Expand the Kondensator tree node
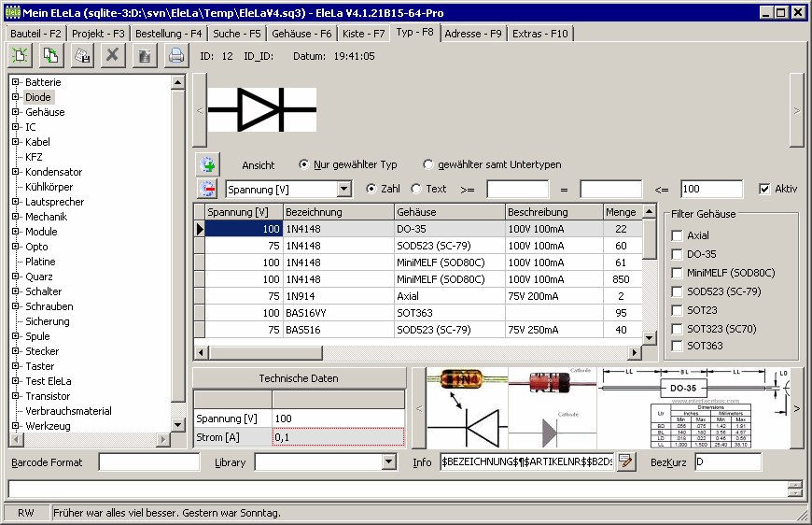 (x=16, y=172)
